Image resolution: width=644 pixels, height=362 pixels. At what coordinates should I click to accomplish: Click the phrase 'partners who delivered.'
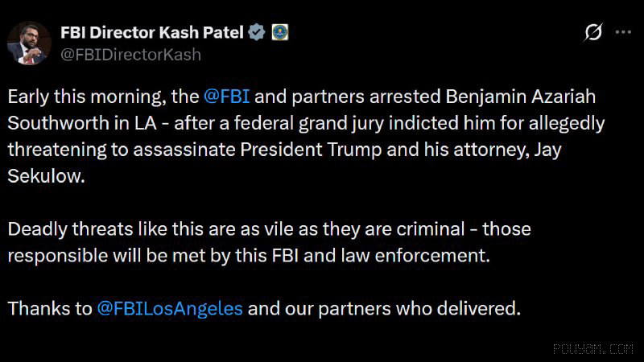(x=419, y=309)
